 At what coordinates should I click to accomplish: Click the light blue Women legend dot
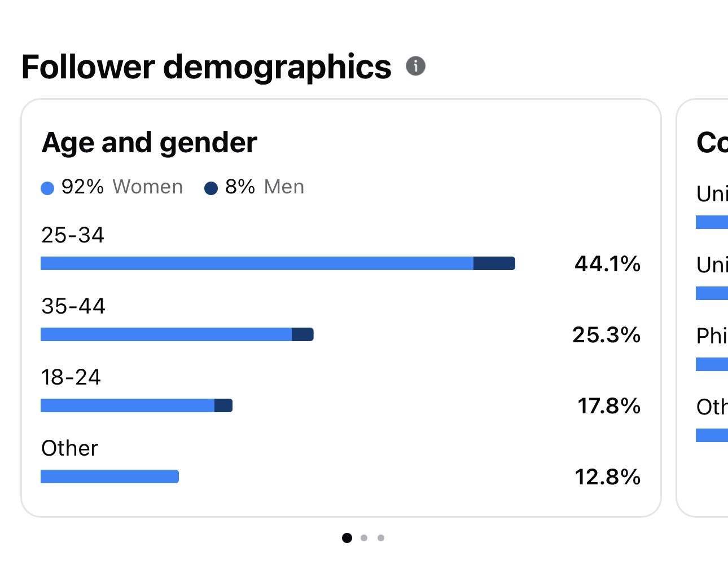[47, 188]
